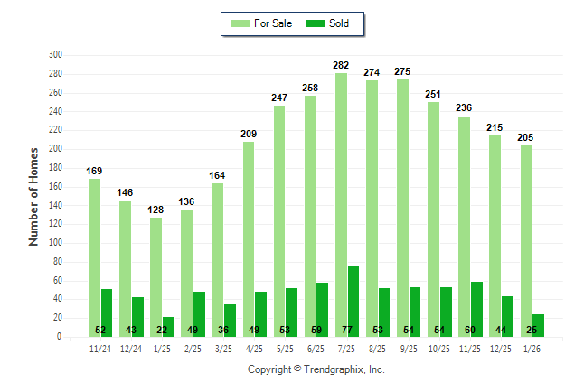Click the 9/25 For Sale bar

pos(402,208)
